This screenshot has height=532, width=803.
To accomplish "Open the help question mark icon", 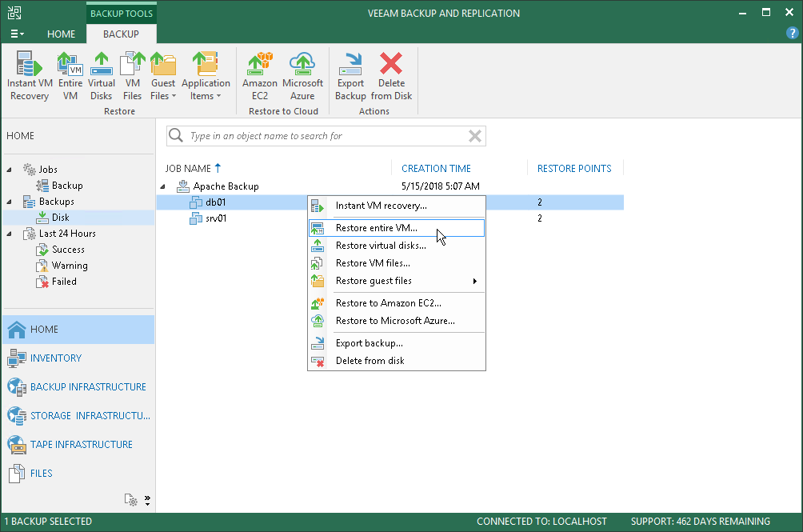I will pos(792,34).
